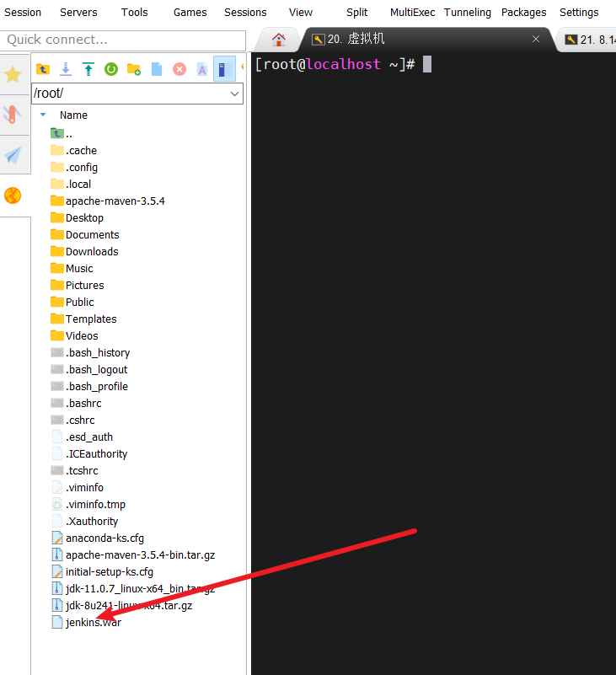Click the Quick connect input field
This screenshot has height=675, width=616.
(123, 40)
